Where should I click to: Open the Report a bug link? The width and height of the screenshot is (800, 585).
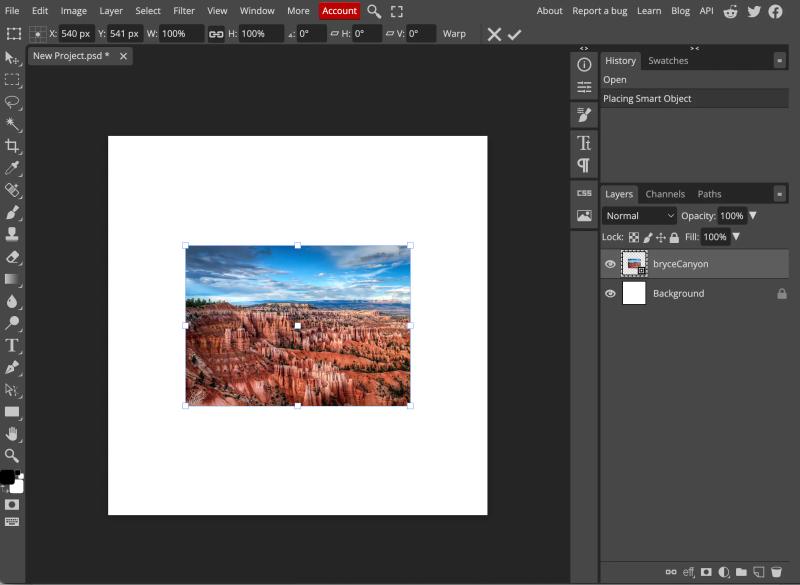point(599,11)
